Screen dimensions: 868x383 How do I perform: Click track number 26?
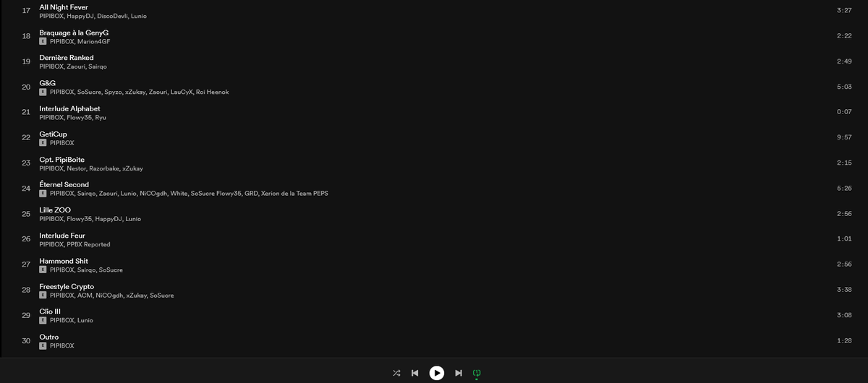coord(26,239)
